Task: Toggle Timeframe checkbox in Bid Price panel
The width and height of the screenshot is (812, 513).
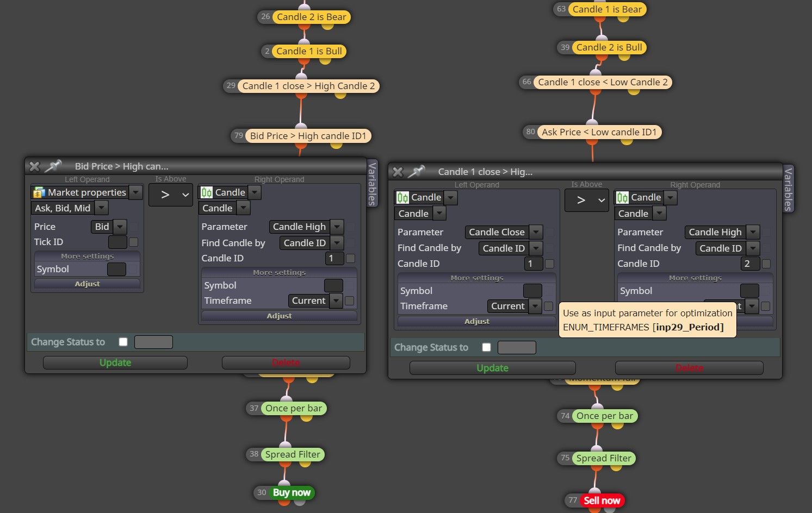Action: 350,301
